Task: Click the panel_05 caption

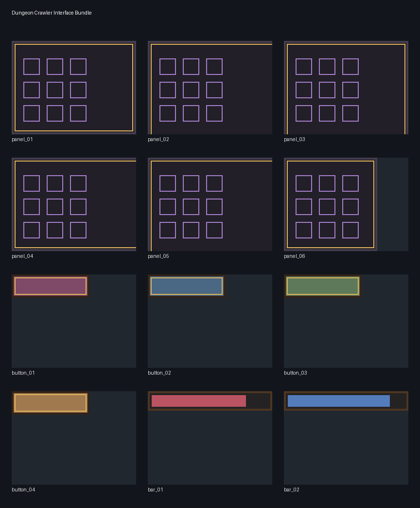Action: (x=158, y=256)
